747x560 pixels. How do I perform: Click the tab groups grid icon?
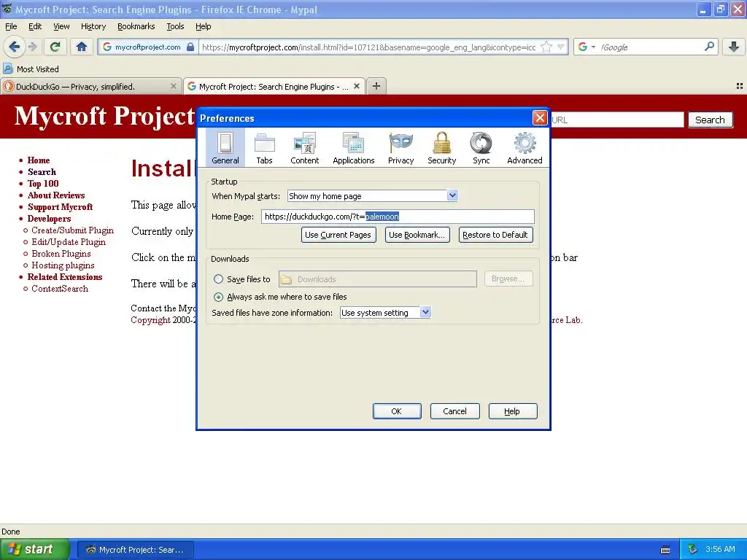[x=740, y=86]
